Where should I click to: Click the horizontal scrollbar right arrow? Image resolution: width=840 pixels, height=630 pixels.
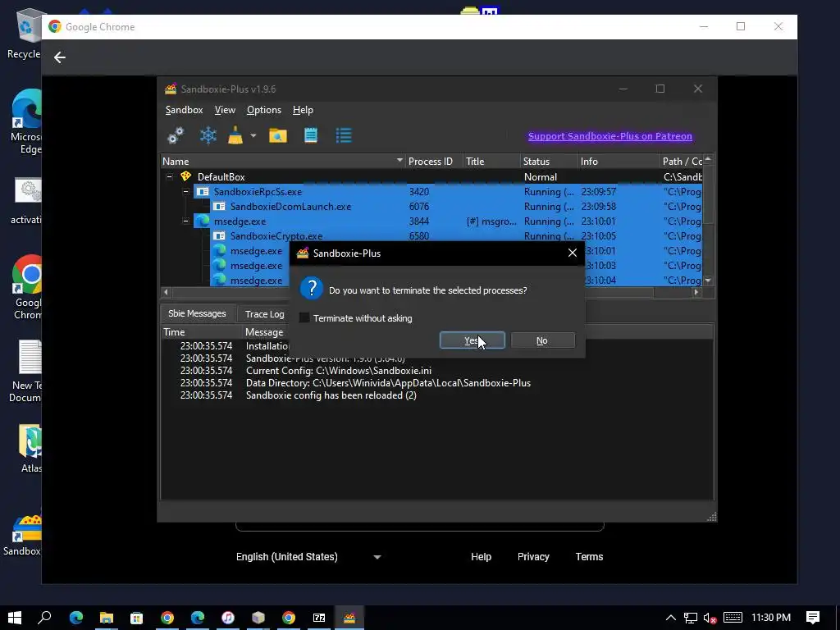point(696,292)
